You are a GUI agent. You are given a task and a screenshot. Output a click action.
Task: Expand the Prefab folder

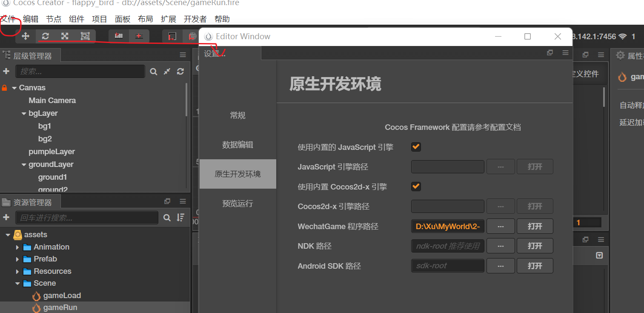click(17, 259)
